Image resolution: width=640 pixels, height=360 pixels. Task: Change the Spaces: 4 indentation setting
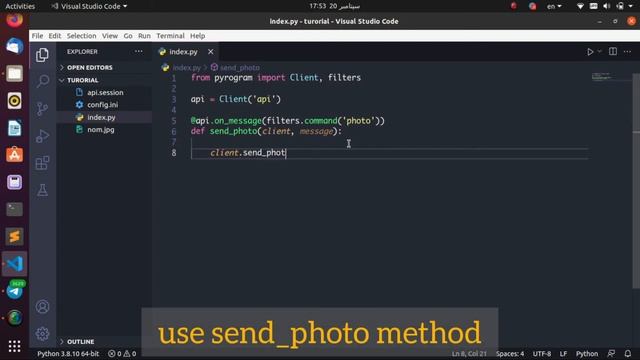point(510,353)
